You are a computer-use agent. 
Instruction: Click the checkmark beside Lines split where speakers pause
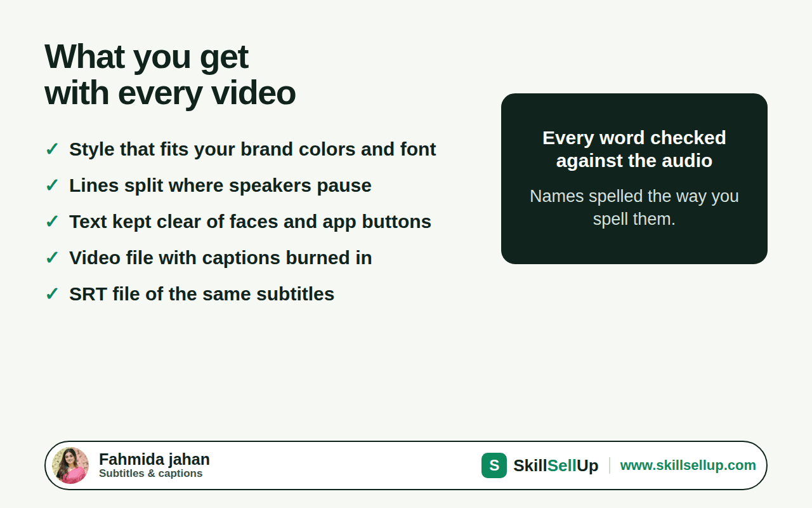coord(52,185)
